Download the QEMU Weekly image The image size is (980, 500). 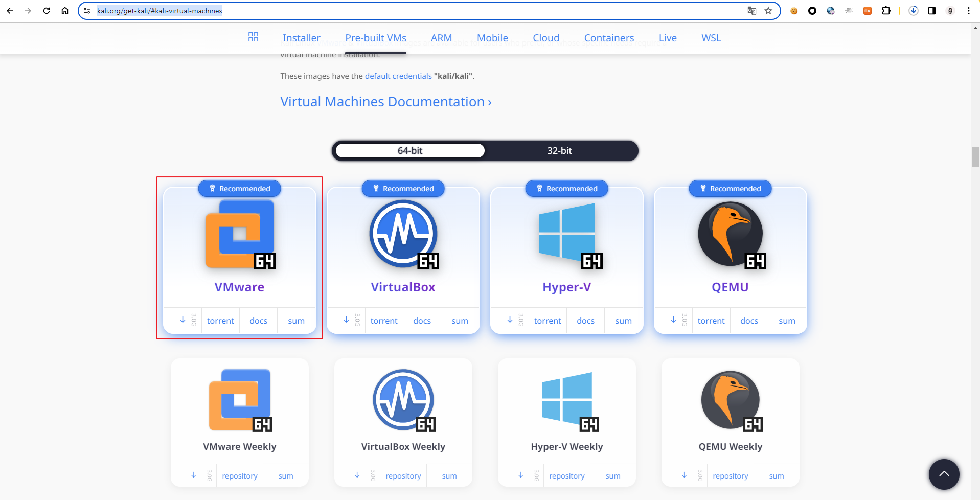point(685,476)
